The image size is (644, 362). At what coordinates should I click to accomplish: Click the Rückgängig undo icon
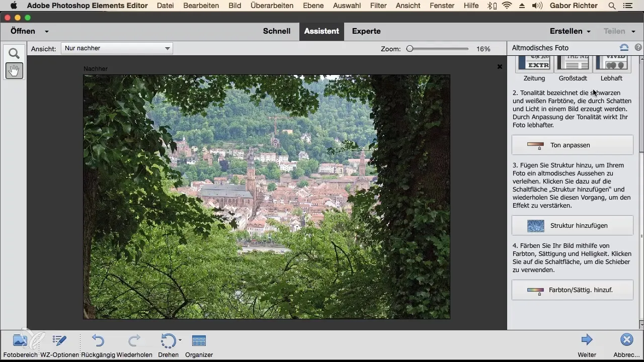[98, 340]
